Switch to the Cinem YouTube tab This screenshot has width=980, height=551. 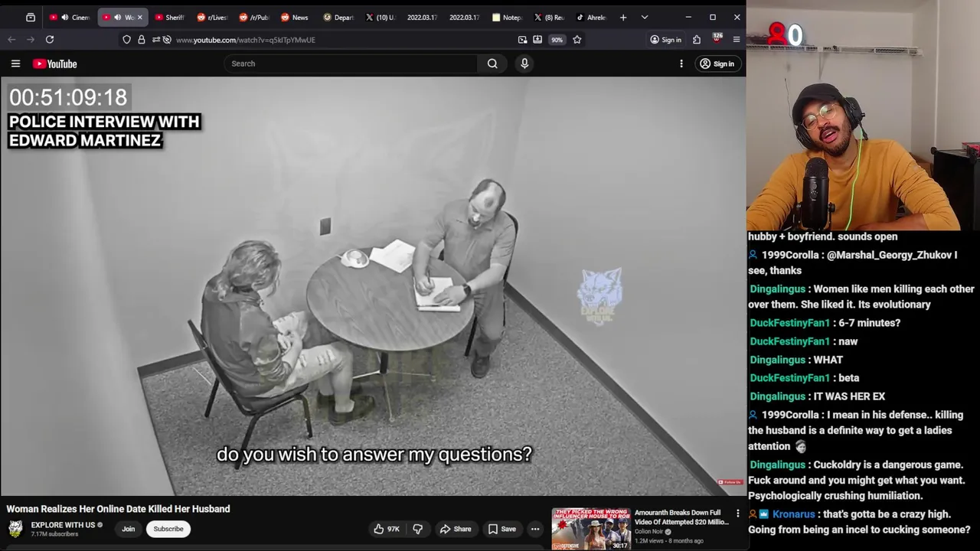click(x=70, y=17)
